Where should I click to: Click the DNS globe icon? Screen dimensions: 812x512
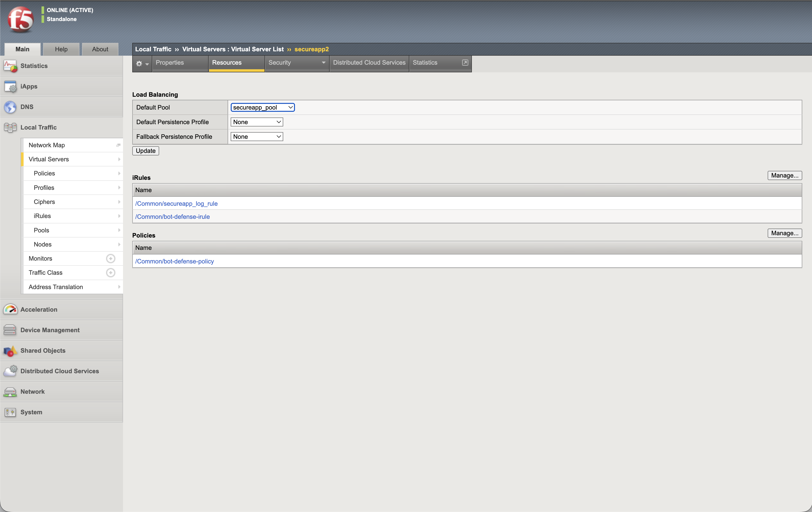pos(10,107)
